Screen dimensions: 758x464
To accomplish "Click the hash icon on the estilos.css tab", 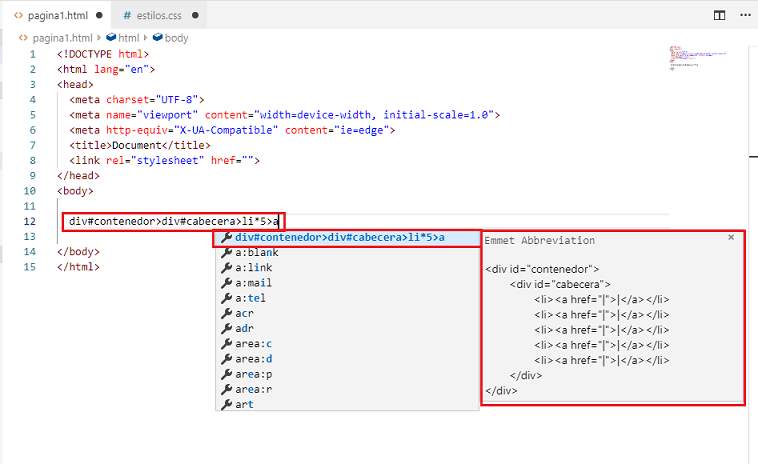I will pos(127,15).
